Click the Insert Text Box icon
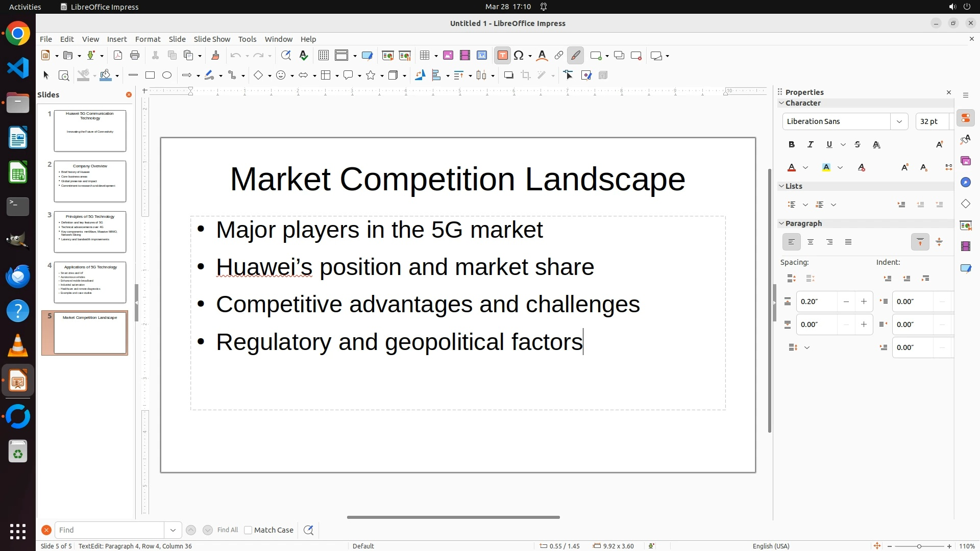Image resolution: width=980 pixels, height=551 pixels. 502,56
